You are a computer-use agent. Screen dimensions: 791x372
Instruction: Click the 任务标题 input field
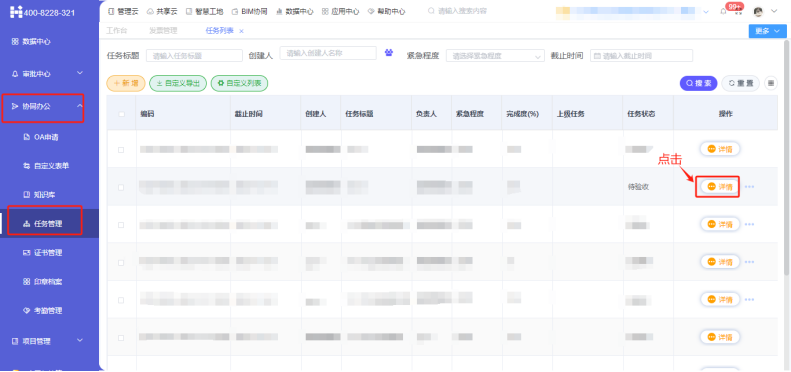click(194, 56)
